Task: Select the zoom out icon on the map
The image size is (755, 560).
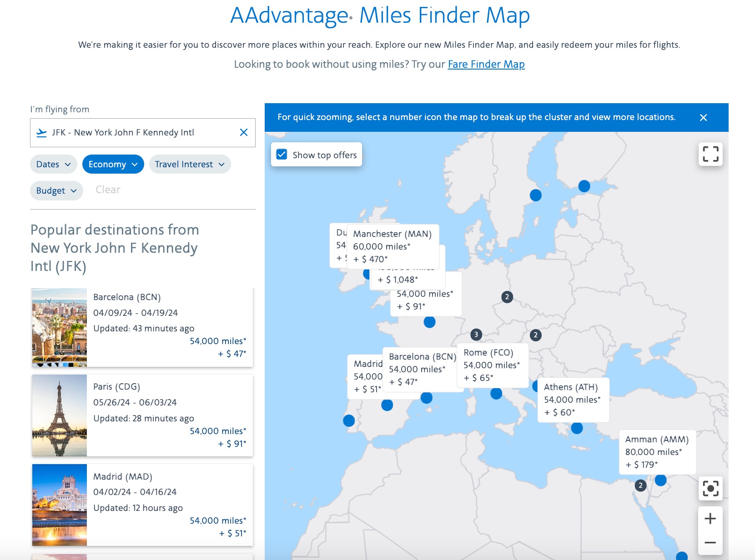Action: click(x=710, y=542)
